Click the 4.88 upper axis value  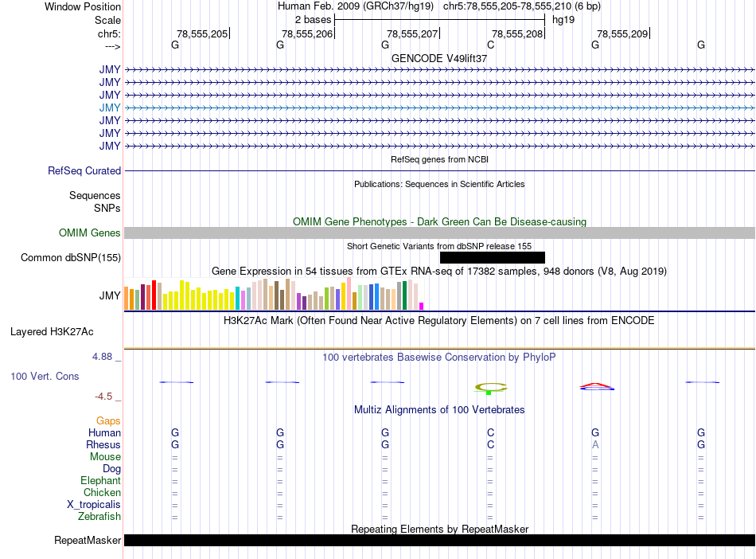pos(102,357)
